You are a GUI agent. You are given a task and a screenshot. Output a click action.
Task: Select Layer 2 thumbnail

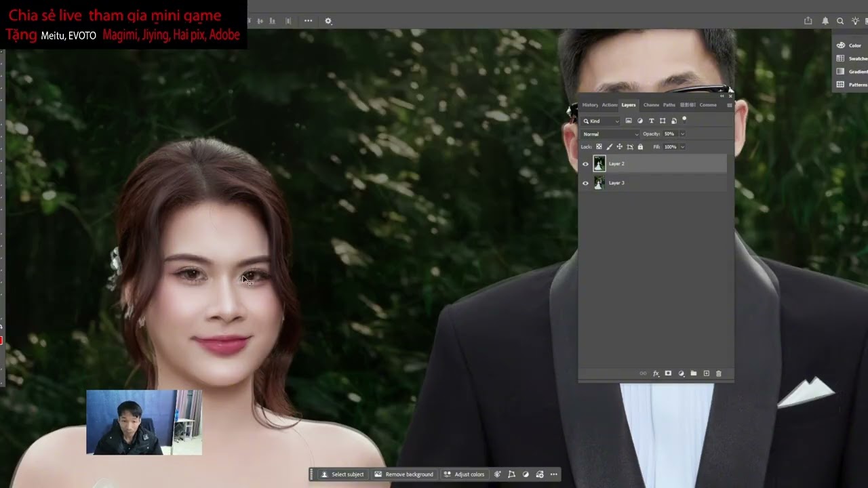tap(599, 163)
